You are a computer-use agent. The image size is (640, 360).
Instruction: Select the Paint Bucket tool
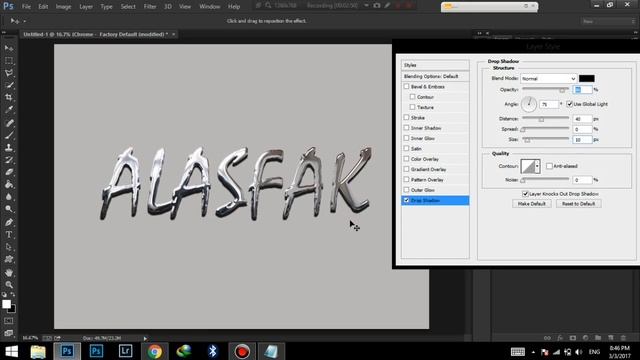[9, 184]
